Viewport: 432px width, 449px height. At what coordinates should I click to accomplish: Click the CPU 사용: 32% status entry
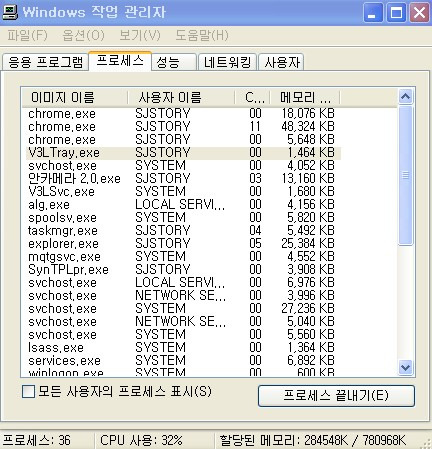click(141, 441)
